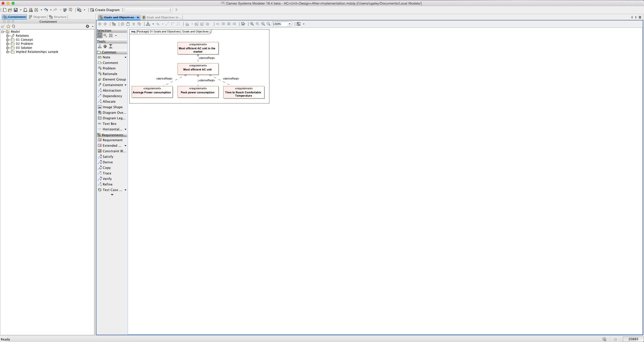
Task: Click the favorites star in Containment panel
Action: pos(8,26)
